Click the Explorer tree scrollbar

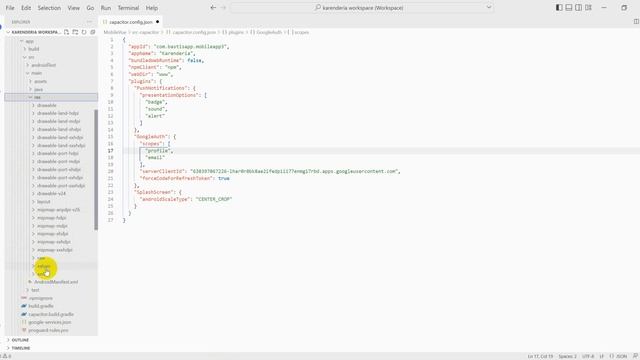96,170
